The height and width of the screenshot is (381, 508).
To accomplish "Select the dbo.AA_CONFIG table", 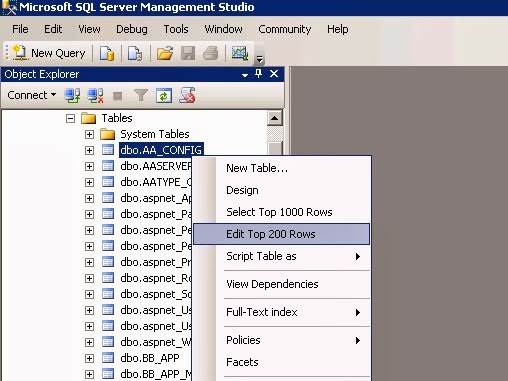I will point(161,150).
